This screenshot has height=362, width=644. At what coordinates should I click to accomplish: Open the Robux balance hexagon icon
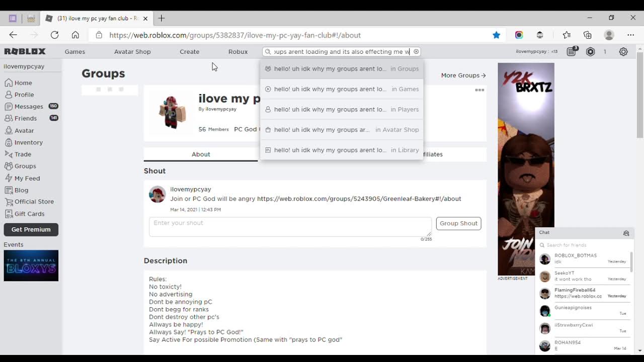pyautogui.click(x=591, y=51)
